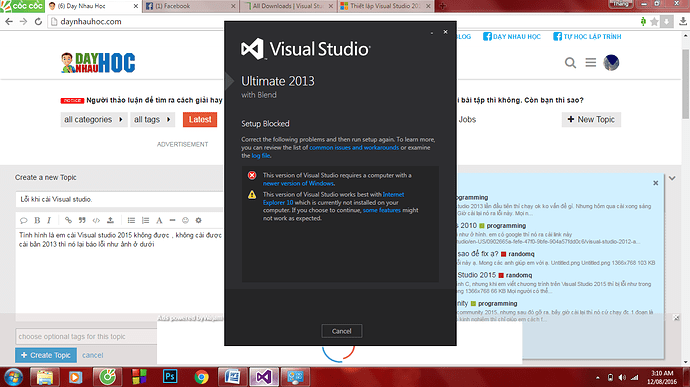Expand the all categories dropdown
The image size is (690, 387).
click(x=94, y=119)
